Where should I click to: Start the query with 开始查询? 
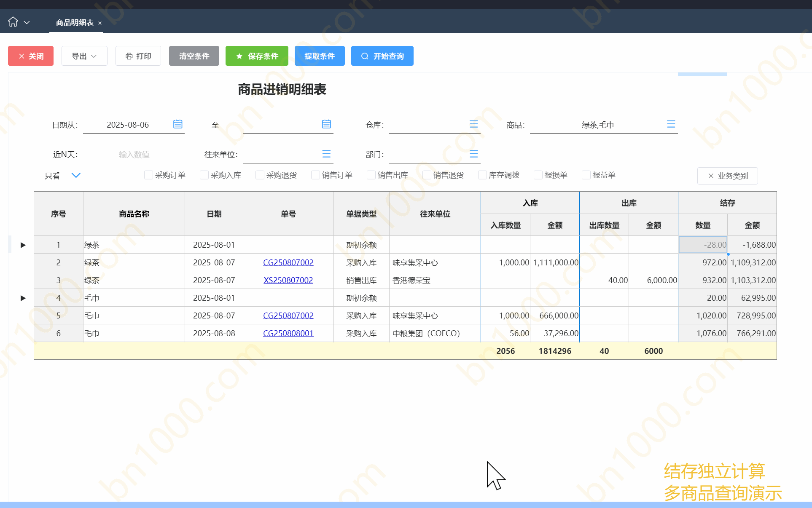[382, 56]
